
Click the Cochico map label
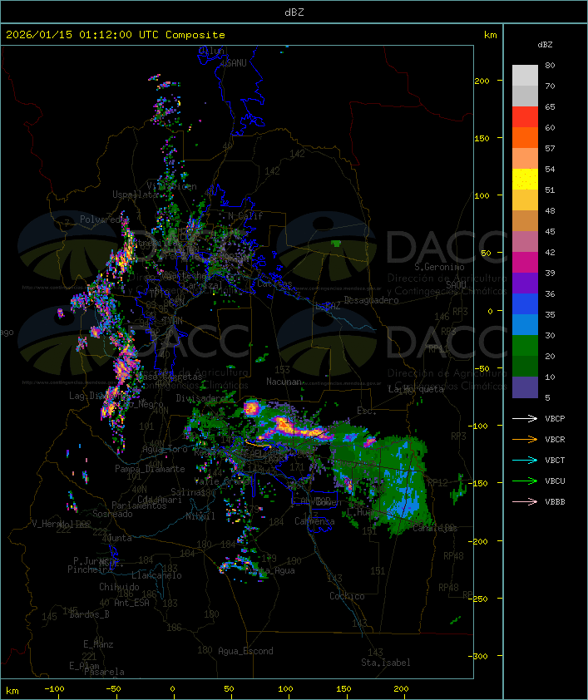coord(347,596)
